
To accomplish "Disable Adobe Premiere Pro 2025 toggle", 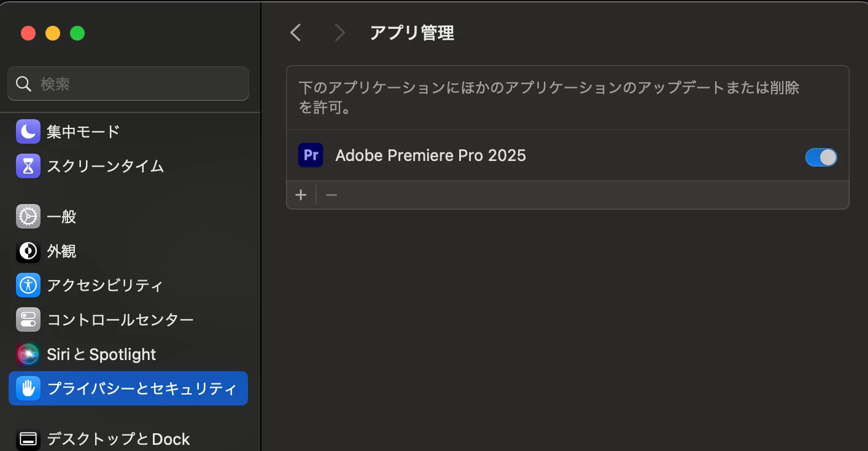I will point(821,157).
